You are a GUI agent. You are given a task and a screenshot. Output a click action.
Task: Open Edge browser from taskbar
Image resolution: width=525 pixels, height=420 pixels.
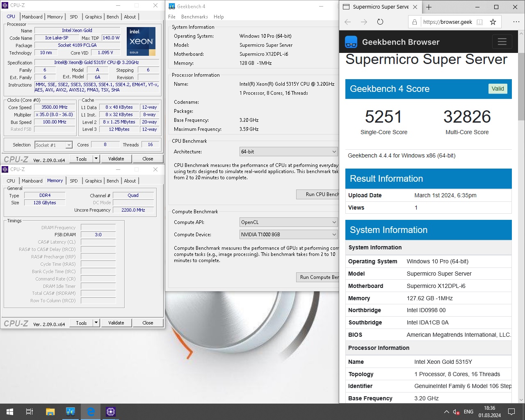[x=91, y=412]
